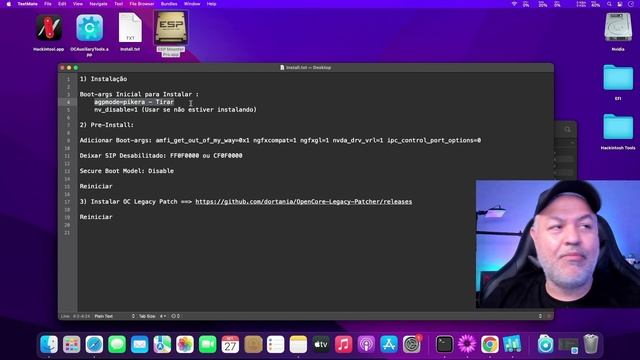Launch Safari from the dock

[94, 344]
